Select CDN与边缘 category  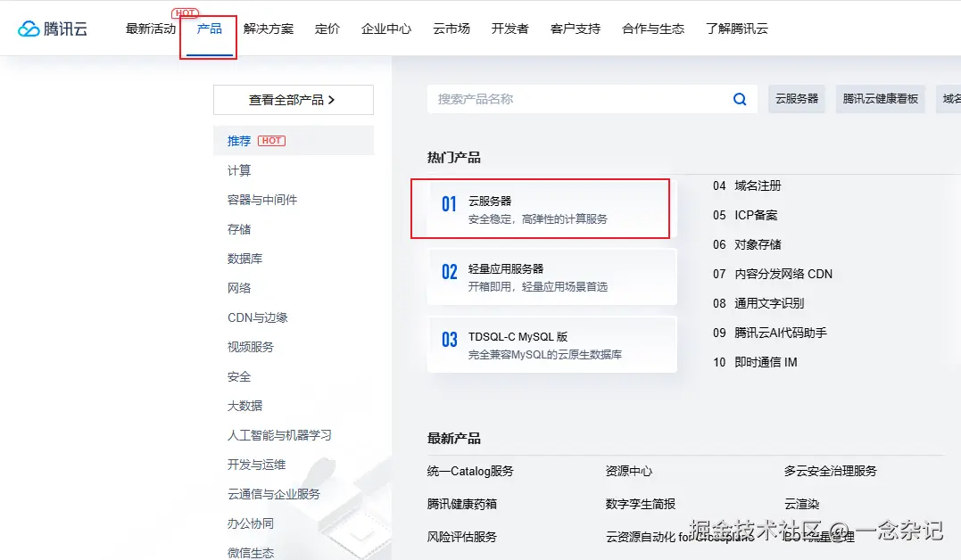(x=257, y=317)
